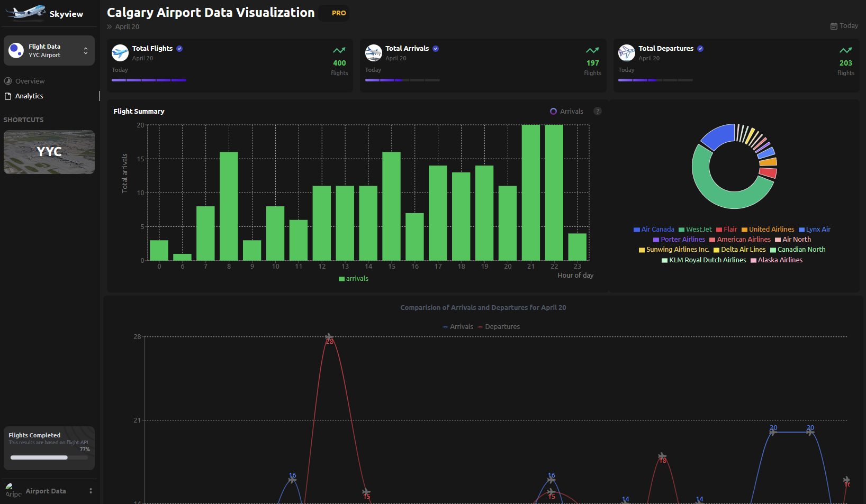Click the help question mark icon
This screenshot has width=866, height=504.
598,111
